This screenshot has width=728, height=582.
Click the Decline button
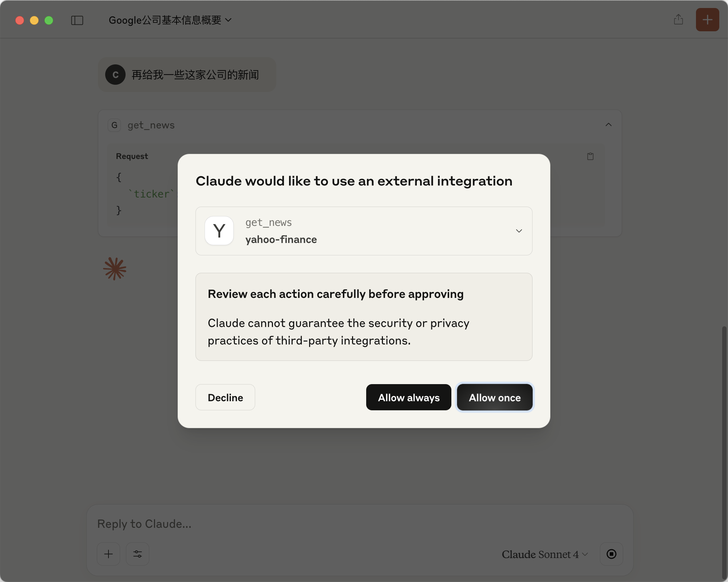pyautogui.click(x=225, y=398)
